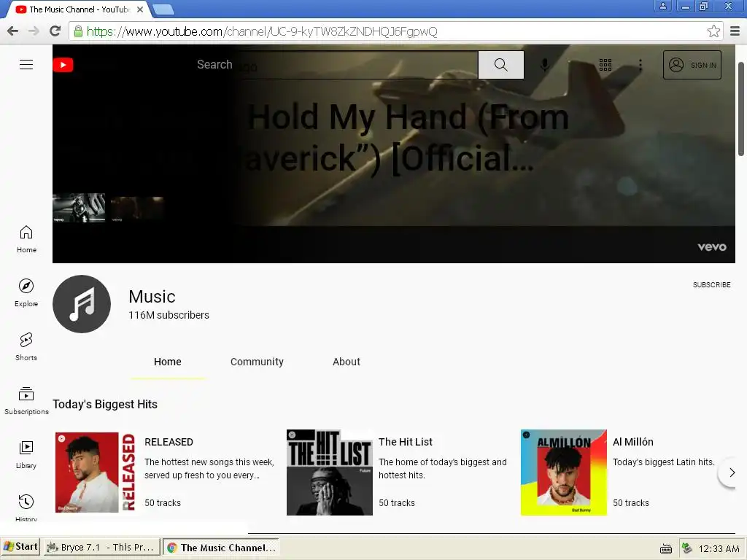Click the keyboard tray icon
The width and height of the screenshot is (747, 560).
pyautogui.click(x=665, y=549)
